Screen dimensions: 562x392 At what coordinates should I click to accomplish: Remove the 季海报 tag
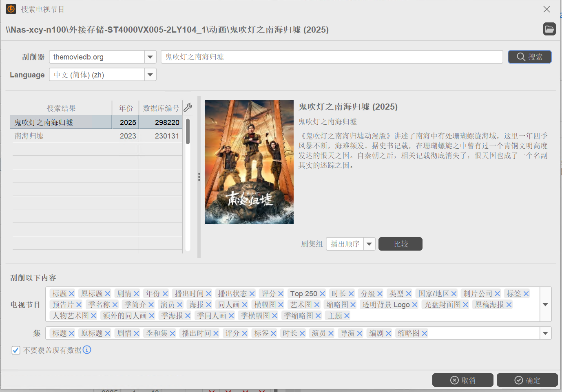click(188, 315)
